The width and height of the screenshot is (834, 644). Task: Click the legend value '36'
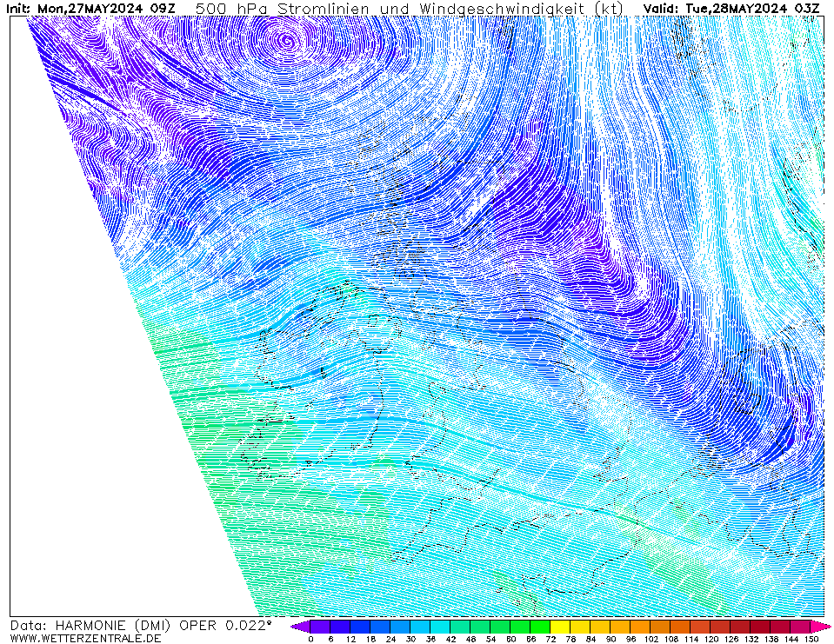point(430,639)
